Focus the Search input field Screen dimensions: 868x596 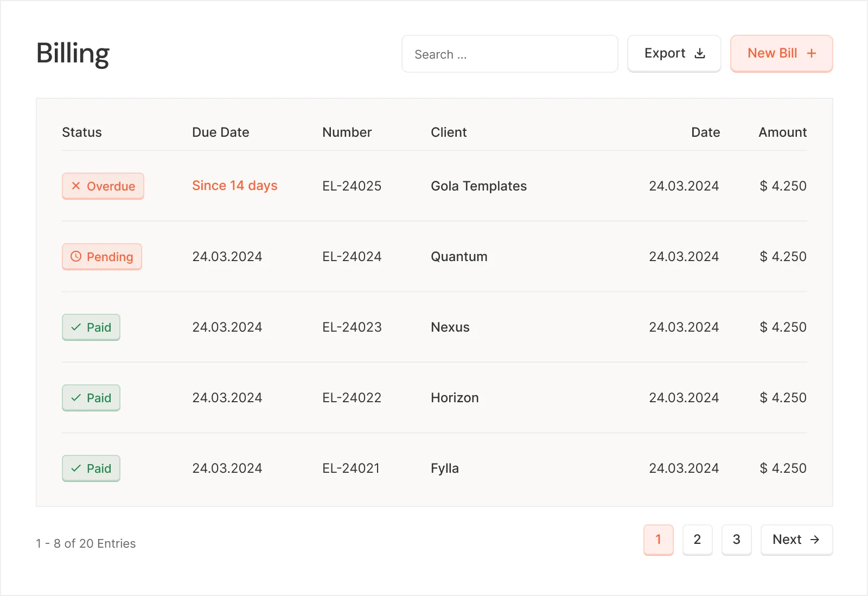[510, 54]
